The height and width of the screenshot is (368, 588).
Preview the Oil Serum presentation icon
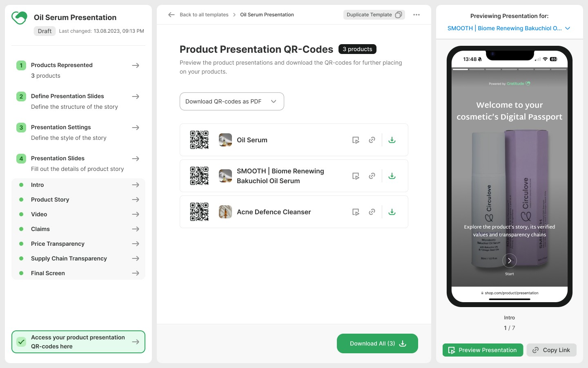pos(356,140)
